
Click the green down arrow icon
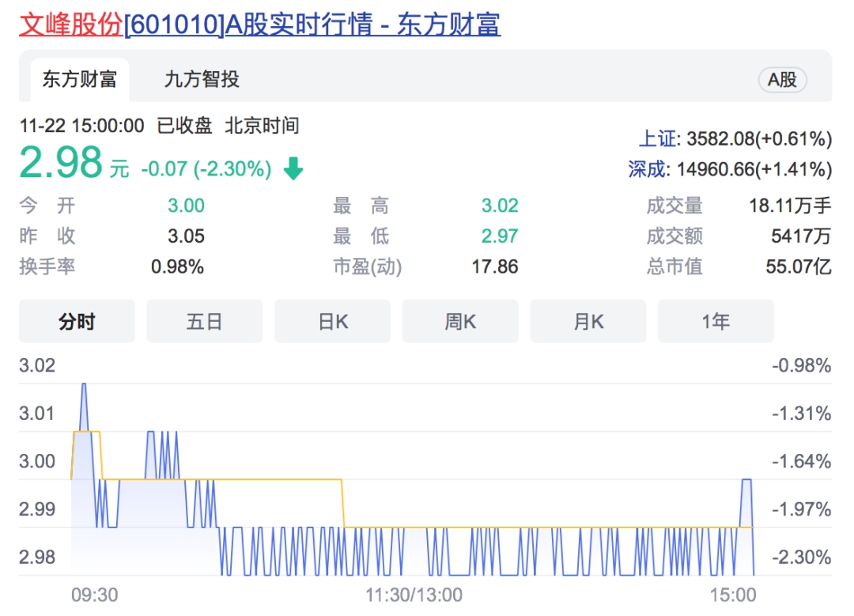tap(293, 168)
